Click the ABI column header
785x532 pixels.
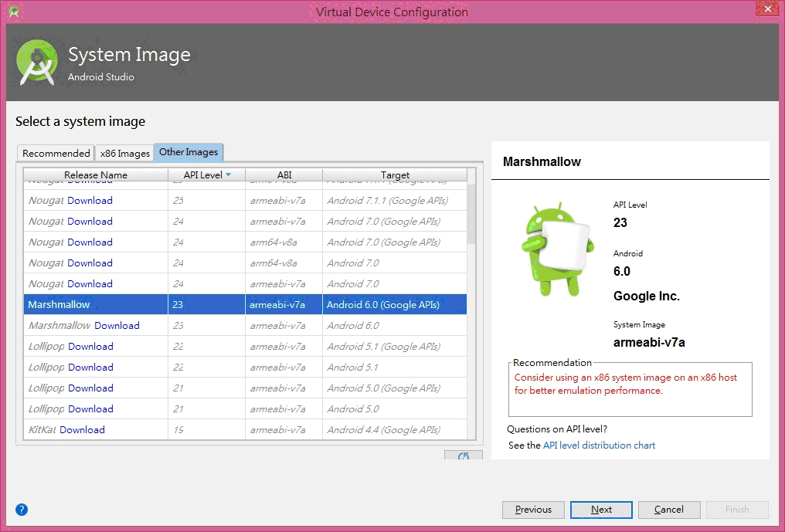[x=284, y=175]
